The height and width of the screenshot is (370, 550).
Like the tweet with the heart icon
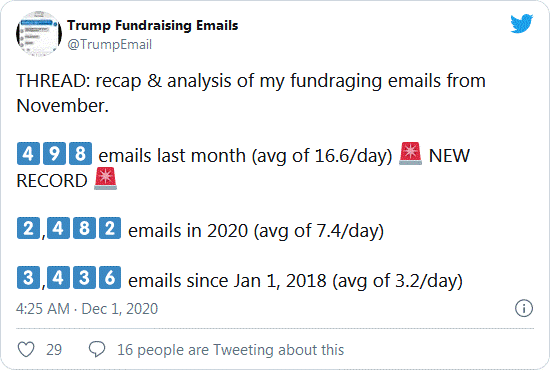tap(26, 349)
